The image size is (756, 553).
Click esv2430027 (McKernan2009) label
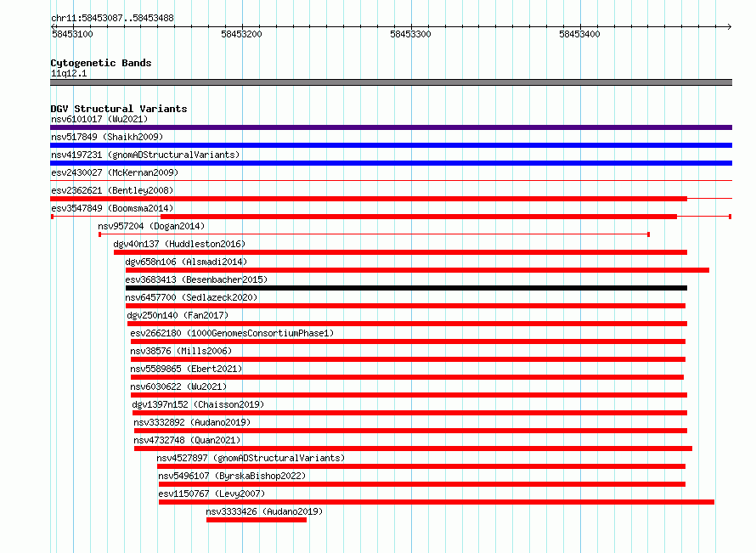pos(115,172)
